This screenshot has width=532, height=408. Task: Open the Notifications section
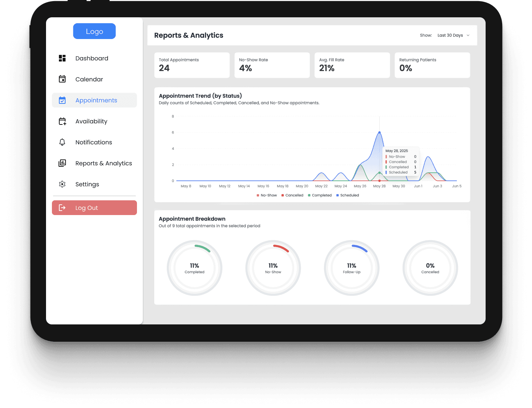(94, 142)
